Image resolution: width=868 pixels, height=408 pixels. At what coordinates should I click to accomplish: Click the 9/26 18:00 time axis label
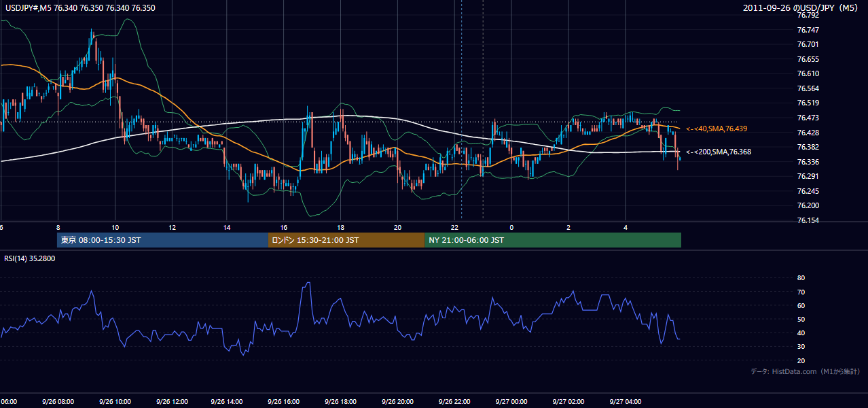[341, 401]
